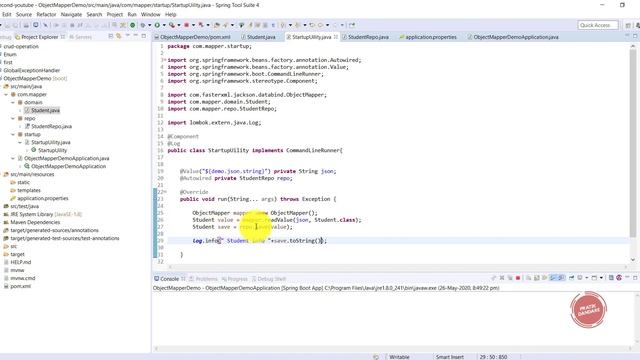Open the Window menu
The image size is (640, 360).
point(151,14)
